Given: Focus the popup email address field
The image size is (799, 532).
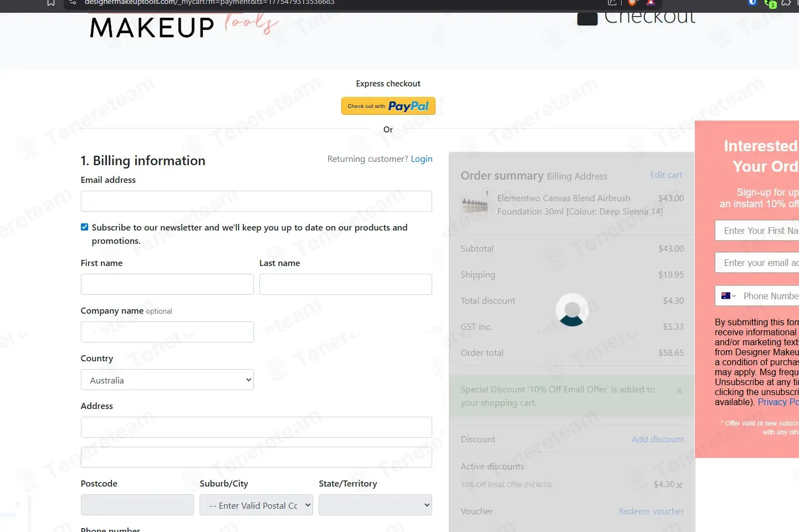Looking at the screenshot, I should tap(757, 263).
